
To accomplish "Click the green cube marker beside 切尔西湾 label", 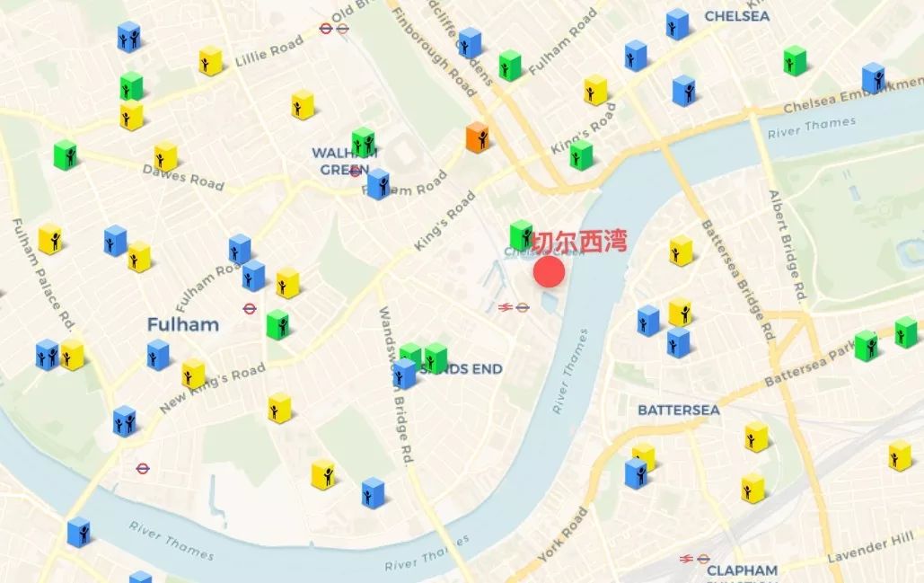I will pyautogui.click(x=521, y=235).
